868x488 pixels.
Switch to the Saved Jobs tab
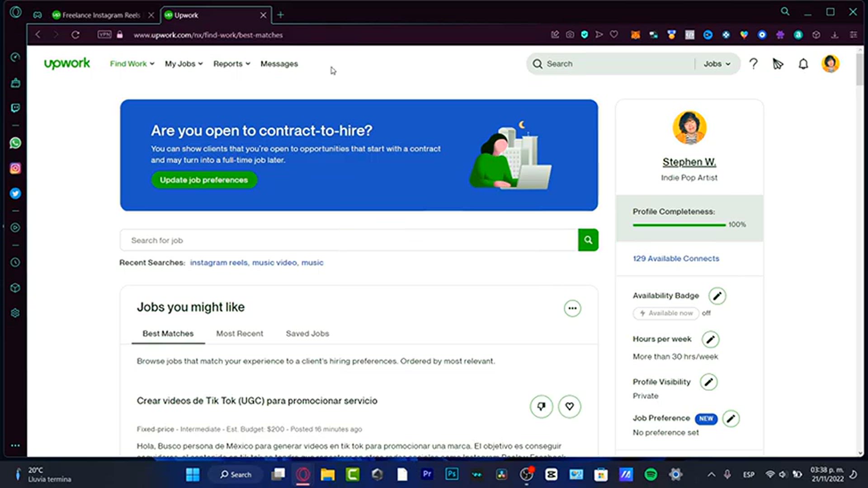pos(307,333)
